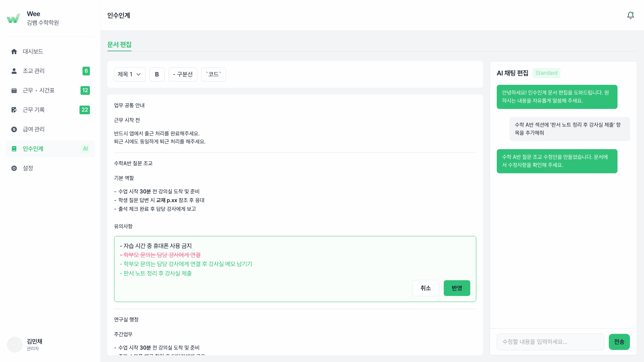Select the 문서 편집 tab
The width and height of the screenshot is (644, 362).
pos(119,45)
